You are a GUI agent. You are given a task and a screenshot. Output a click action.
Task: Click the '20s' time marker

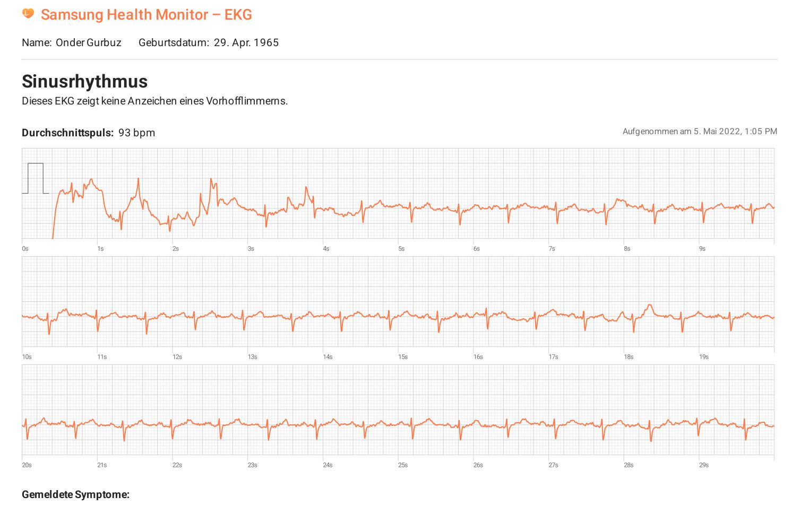27,465
